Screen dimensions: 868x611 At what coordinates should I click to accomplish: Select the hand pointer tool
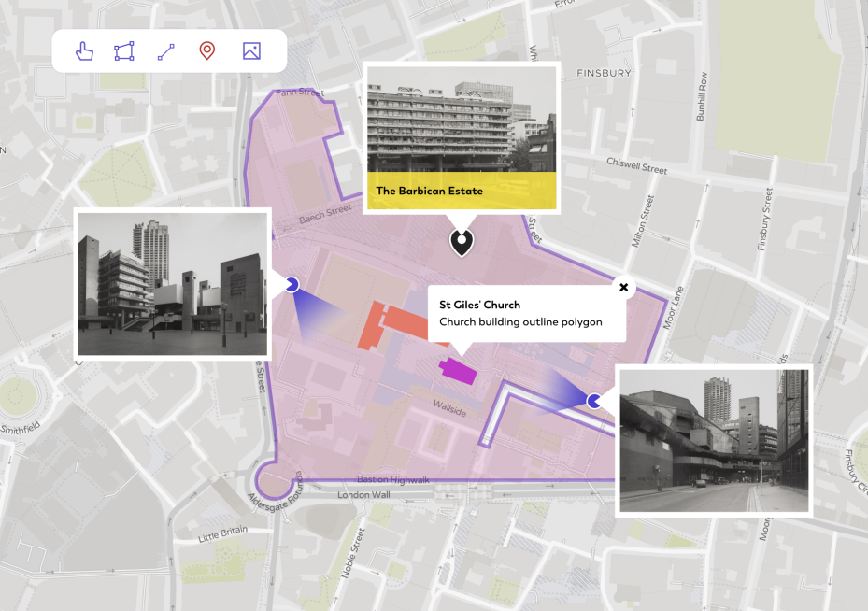click(x=85, y=51)
